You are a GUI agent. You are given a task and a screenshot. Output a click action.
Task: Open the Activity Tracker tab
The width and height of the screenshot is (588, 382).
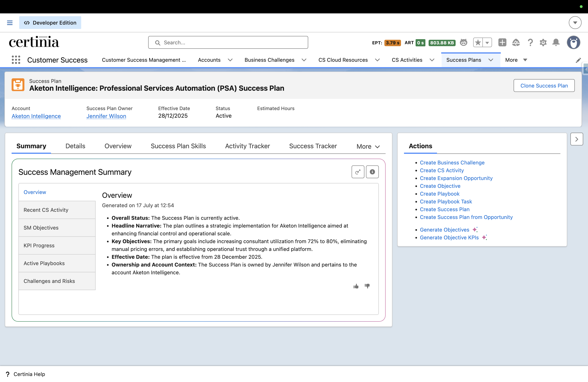[247, 146]
